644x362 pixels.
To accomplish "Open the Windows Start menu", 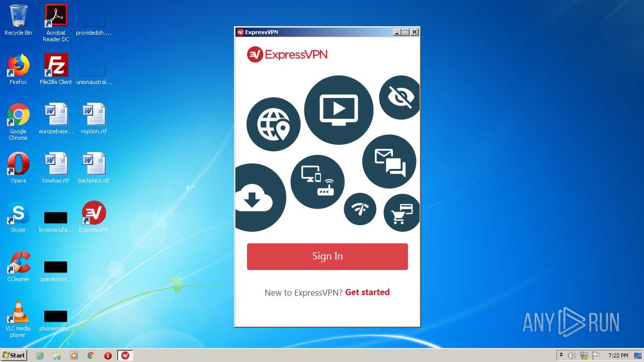I will pos(14,355).
